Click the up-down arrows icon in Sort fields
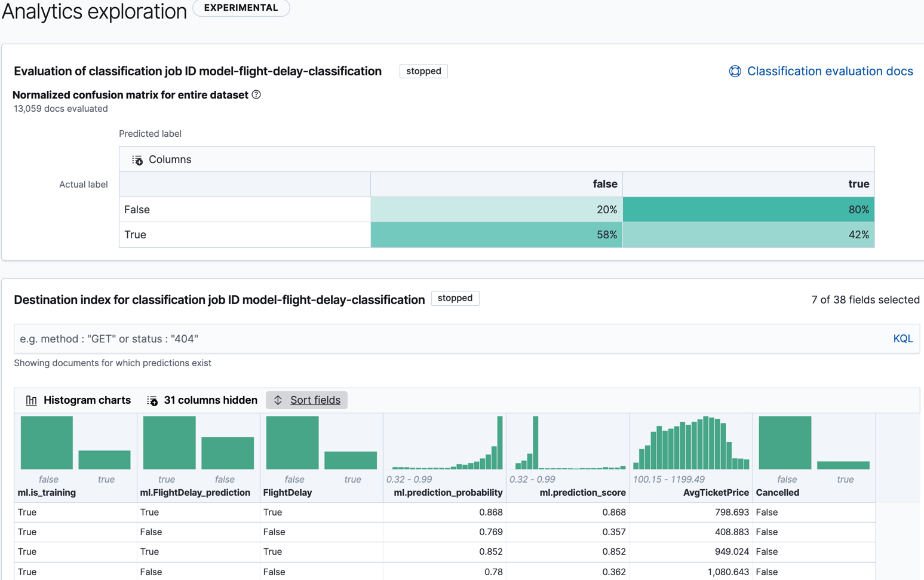Screen dimensions: 924x580 click(277, 400)
